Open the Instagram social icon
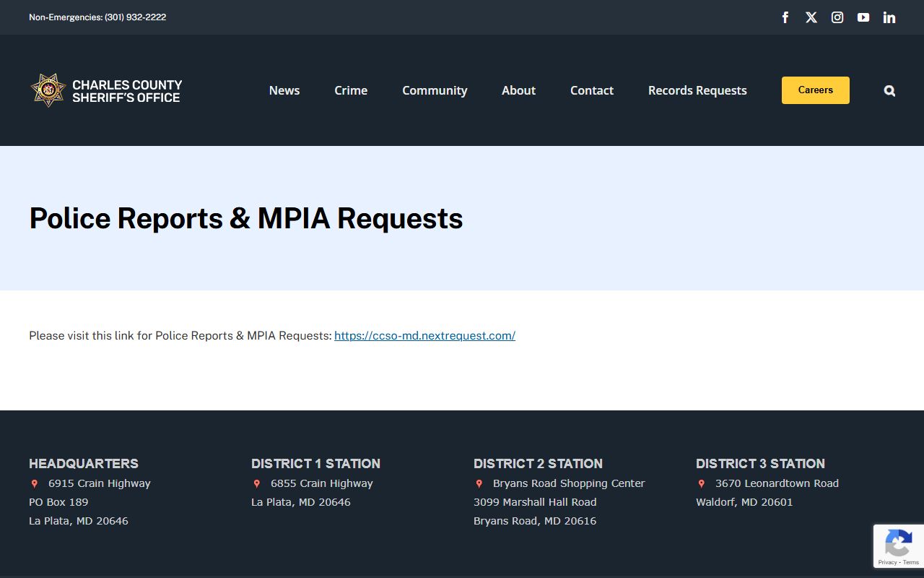 click(837, 17)
